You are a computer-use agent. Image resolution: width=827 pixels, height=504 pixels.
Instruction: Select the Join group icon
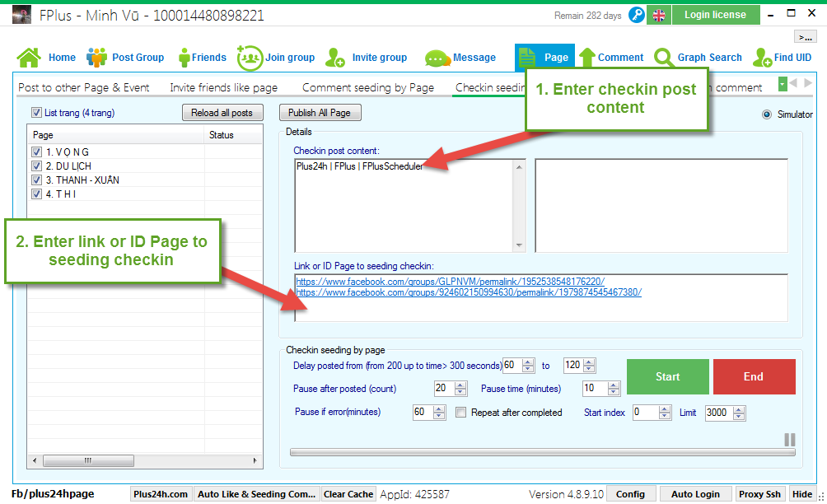click(x=250, y=58)
